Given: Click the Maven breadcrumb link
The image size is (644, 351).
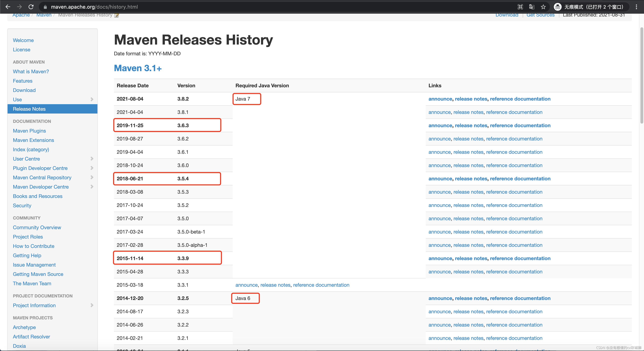Looking at the screenshot, I should (x=44, y=15).
